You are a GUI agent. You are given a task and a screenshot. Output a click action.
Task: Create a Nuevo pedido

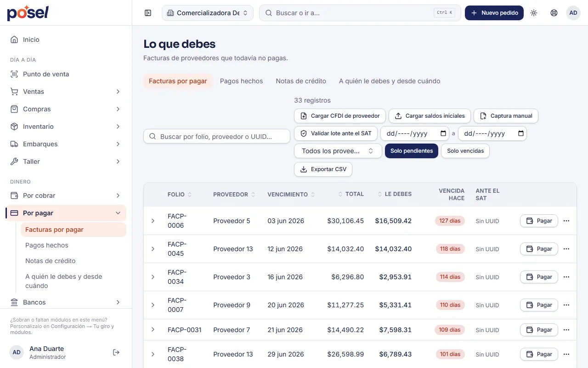coord(494,13)
